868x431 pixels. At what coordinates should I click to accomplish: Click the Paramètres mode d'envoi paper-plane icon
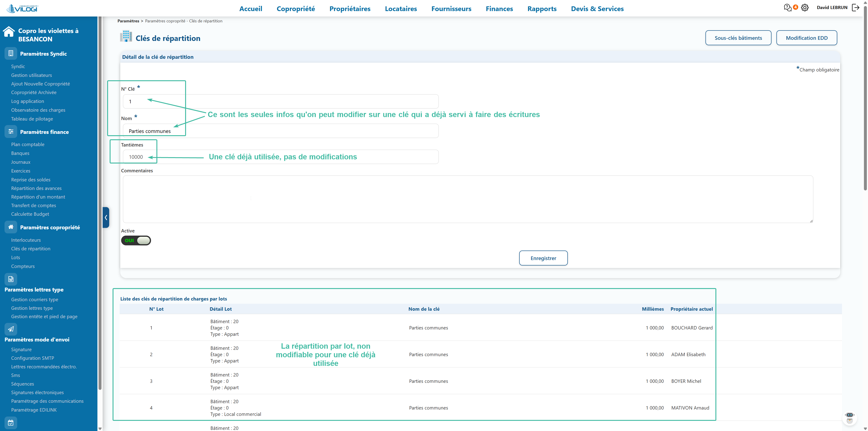[x=11, y=329]
